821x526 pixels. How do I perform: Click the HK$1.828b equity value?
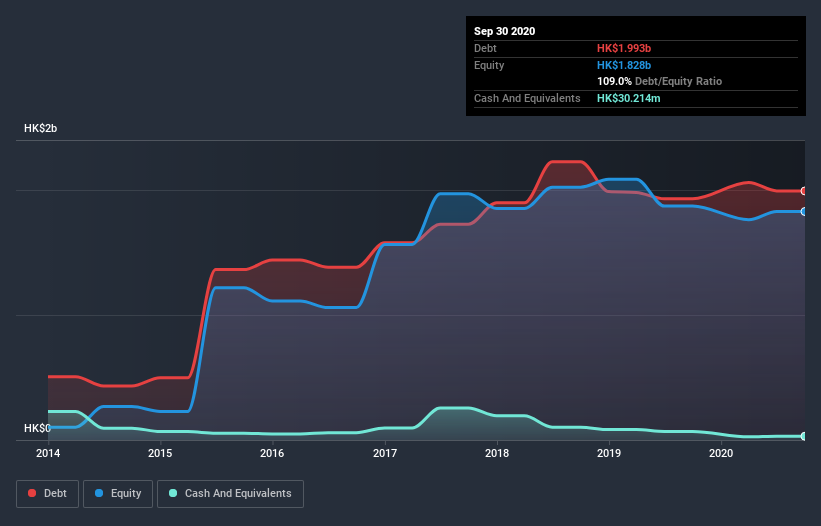[624, 65]
